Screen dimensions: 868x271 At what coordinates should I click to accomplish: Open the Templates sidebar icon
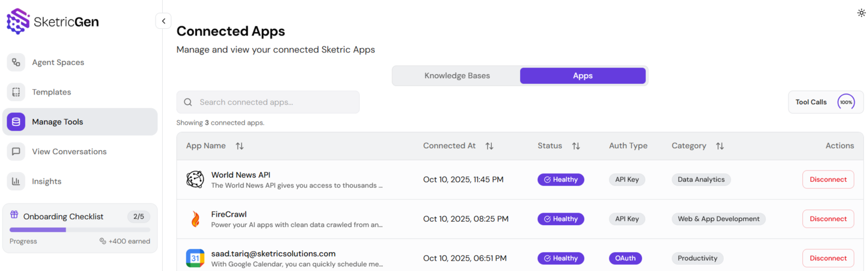(x=16, y=92)
